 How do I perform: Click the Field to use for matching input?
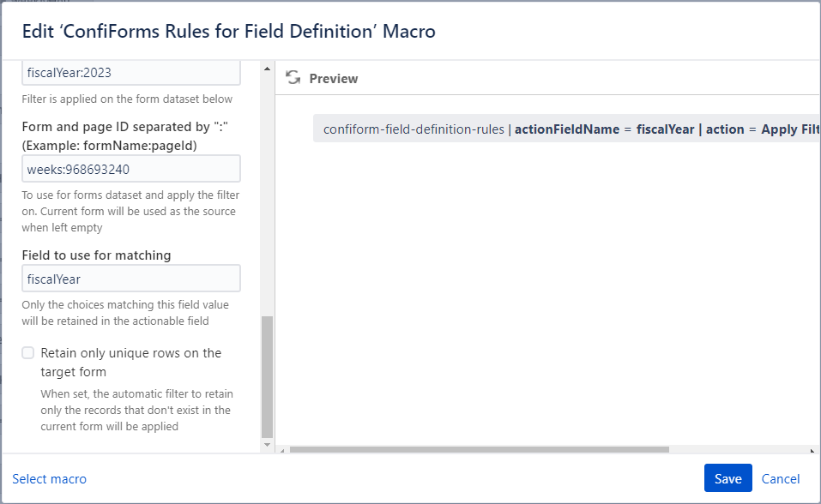click(x=130, y=278)
